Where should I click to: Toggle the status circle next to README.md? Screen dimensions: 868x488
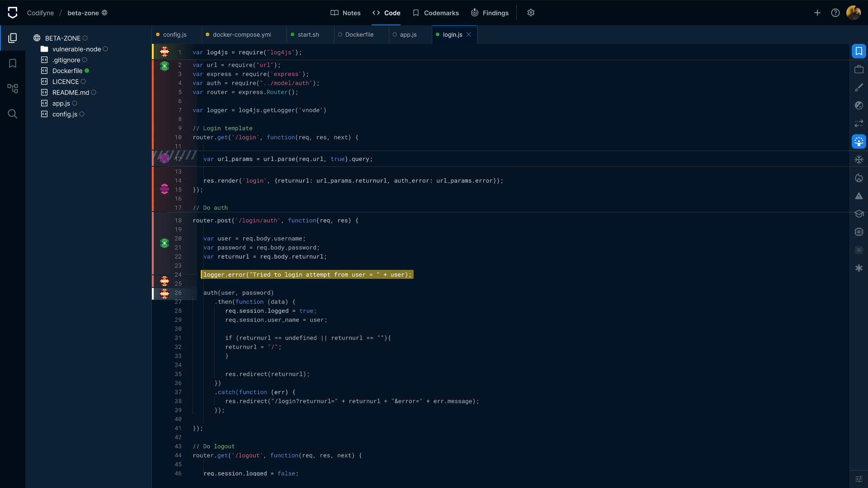[x=94, y=93]
